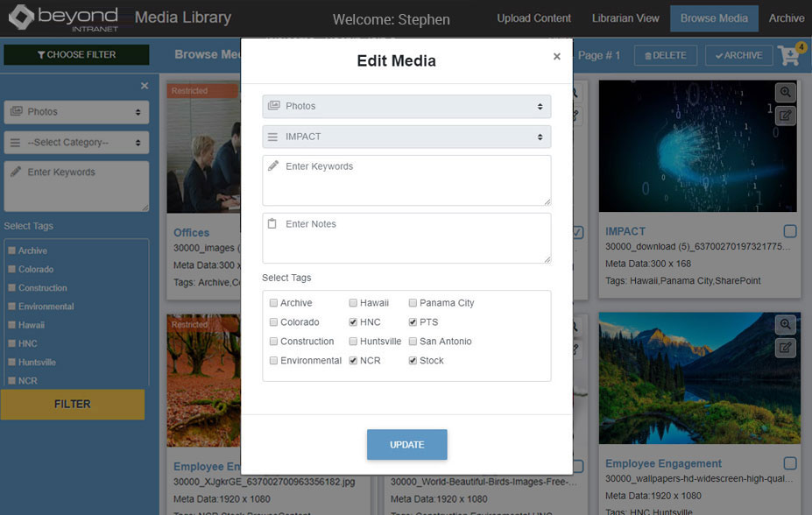
Task: Check the Hawaii tag in dialog
Action: 353,303
